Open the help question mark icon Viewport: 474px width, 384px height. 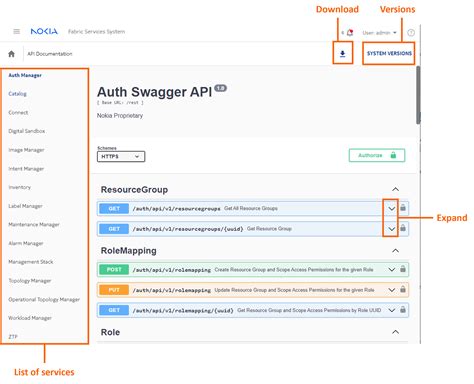(x=411, y=33)
